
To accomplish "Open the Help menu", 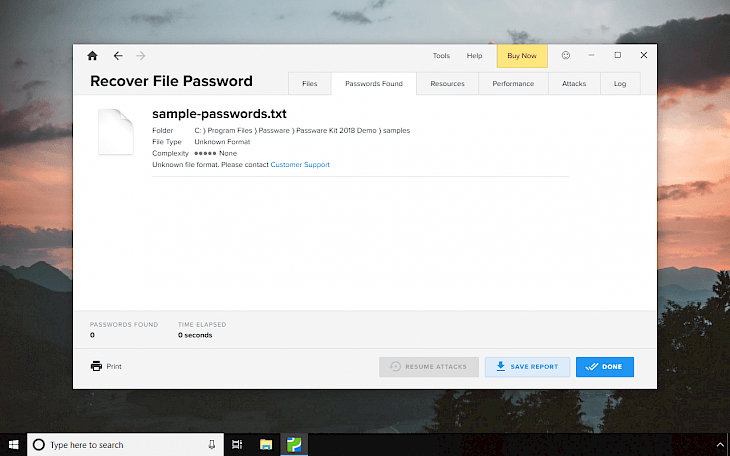I will pyautogui.click(x=474, y=55).
